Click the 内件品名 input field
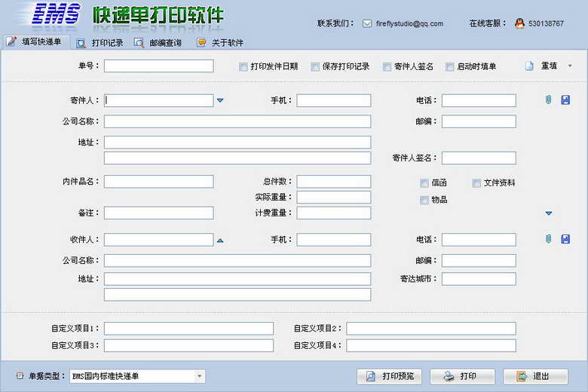The image size is (588, 392). coord(159,182)
